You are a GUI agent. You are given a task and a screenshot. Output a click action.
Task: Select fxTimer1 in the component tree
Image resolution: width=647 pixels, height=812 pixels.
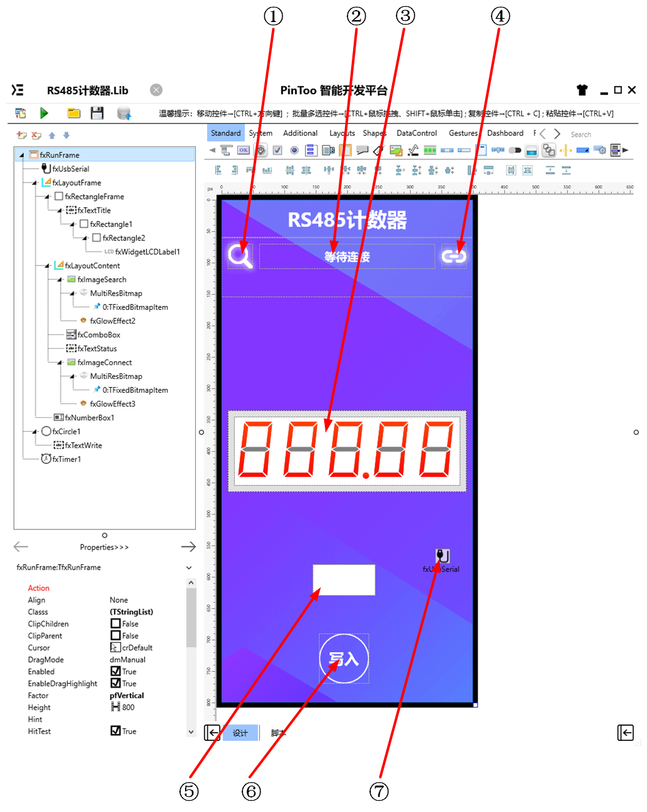click(61, 460)
